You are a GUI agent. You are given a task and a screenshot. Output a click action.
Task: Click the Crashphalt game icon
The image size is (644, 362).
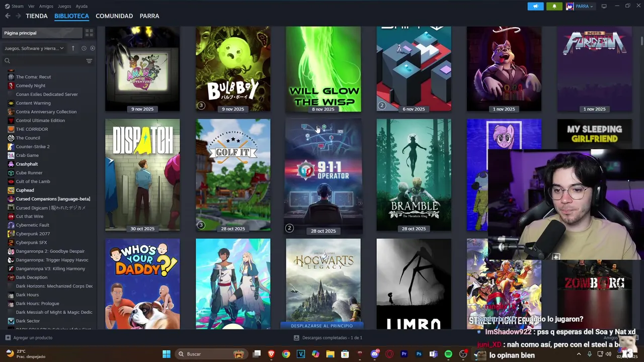[x=11, y=164]
